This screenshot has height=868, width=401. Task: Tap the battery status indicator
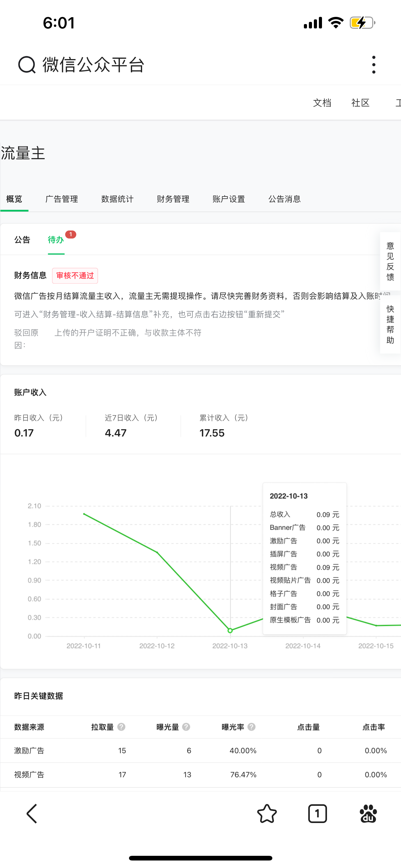click(362, 23)
